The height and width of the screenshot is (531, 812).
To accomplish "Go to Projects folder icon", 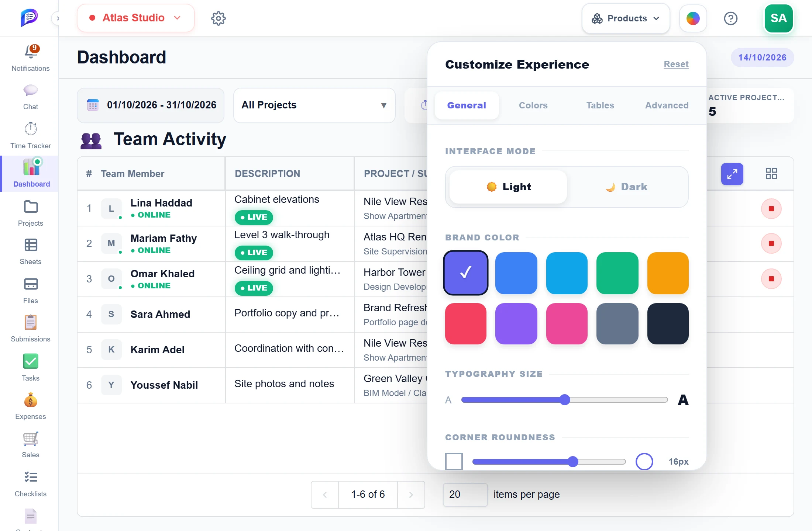I will 31,207.
